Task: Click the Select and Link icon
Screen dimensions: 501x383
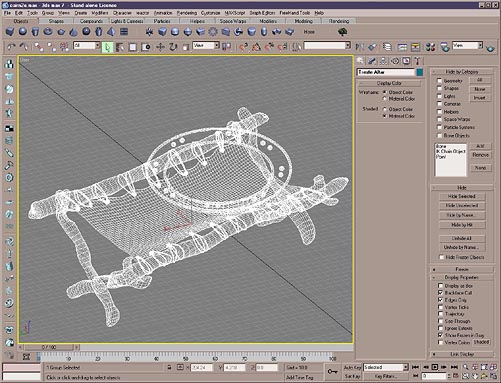Action: (x=39, y=47)
